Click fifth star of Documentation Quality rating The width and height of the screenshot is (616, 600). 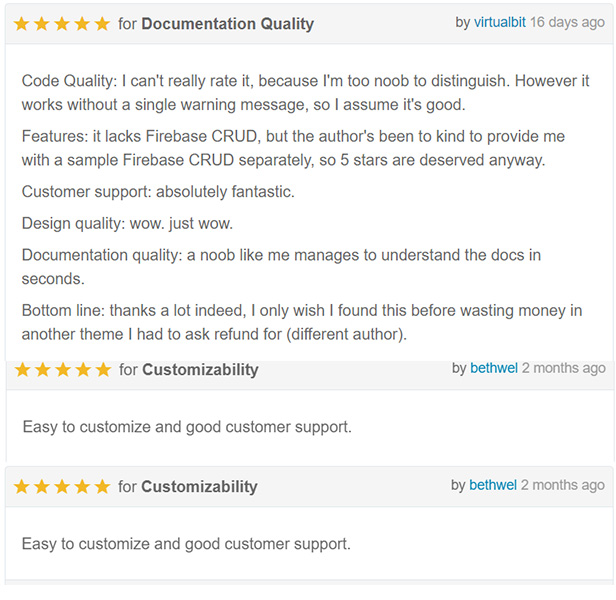tap(102, 24)
